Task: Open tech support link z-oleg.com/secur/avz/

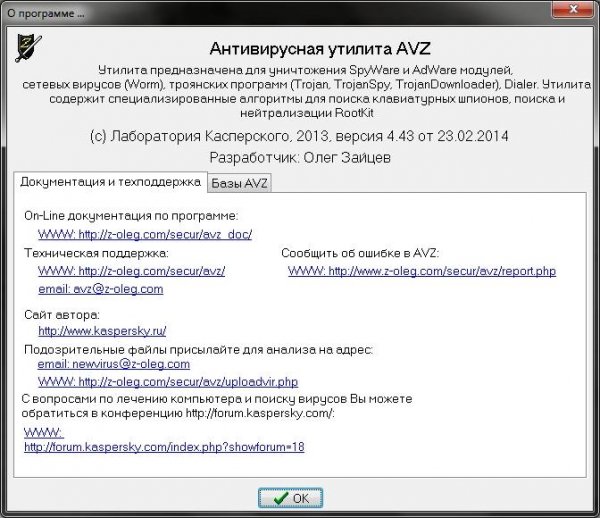Action: click(131, 271)
